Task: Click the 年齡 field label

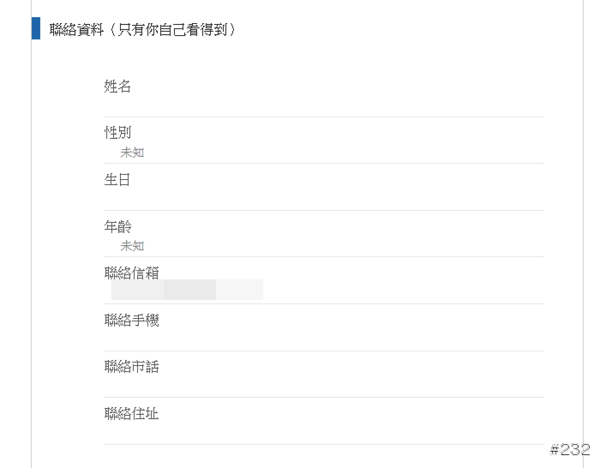Action: [118, 227]
